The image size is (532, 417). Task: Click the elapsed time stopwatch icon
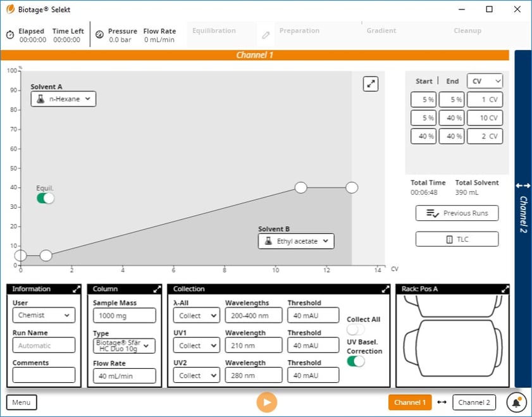[x=10, y=35]
